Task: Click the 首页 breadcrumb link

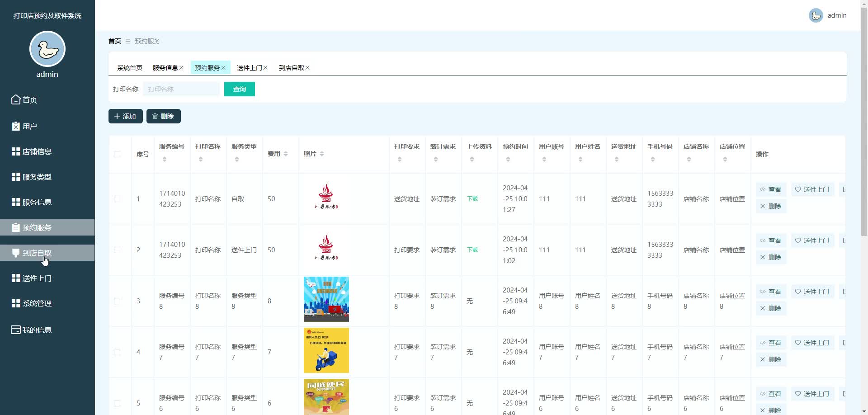Action: (115, 41)
